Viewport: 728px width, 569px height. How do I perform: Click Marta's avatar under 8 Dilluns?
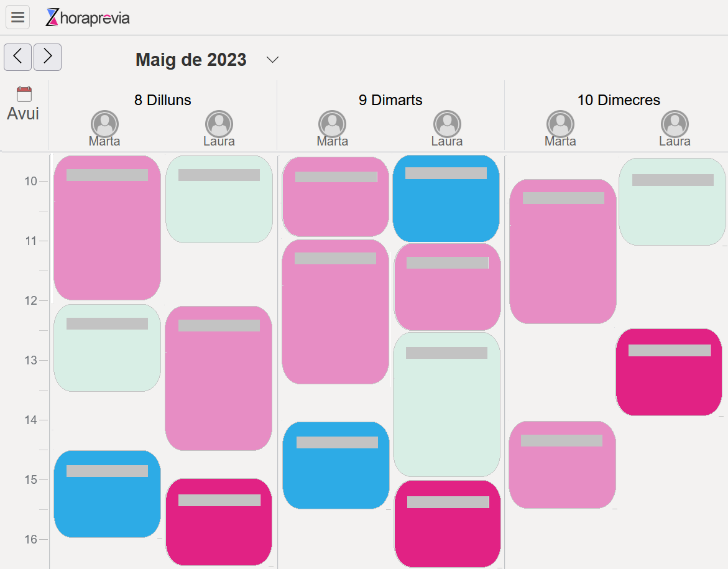104,124
